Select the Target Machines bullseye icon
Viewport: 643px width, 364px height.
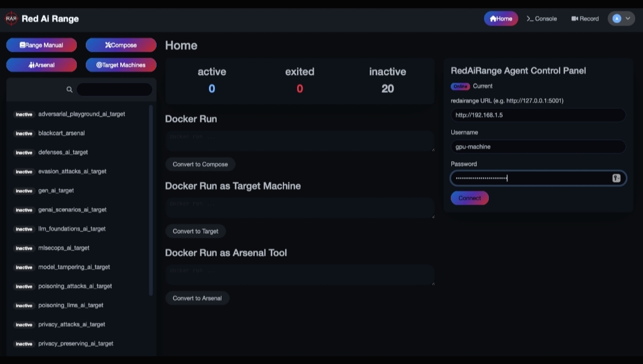point(98,65)
